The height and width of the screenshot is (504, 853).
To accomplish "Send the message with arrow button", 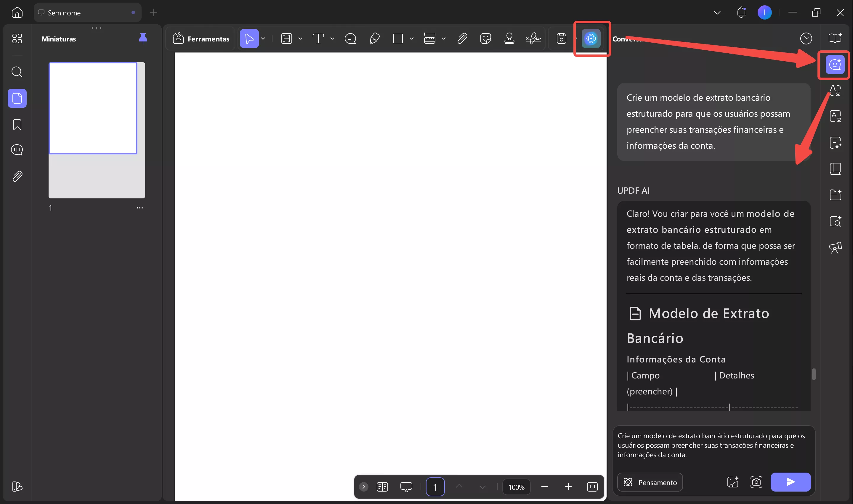I will click(x=790, y=482).
